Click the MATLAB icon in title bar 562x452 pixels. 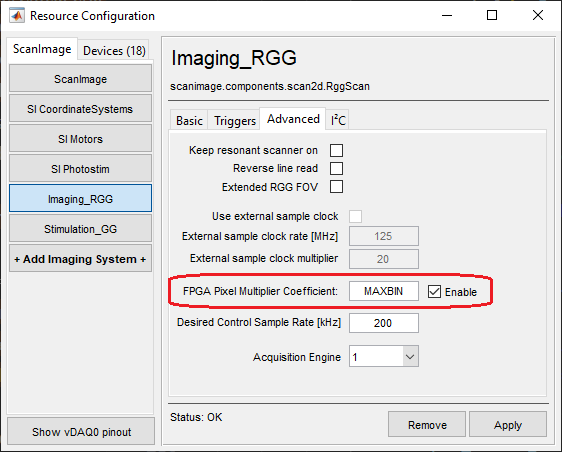click(x=16, y=16)
